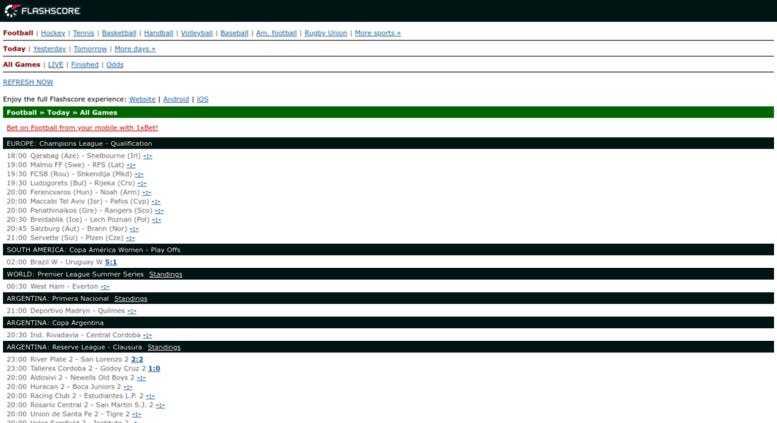Switch to Handball scores
The image size is (777, 423).
click(159, 33)
